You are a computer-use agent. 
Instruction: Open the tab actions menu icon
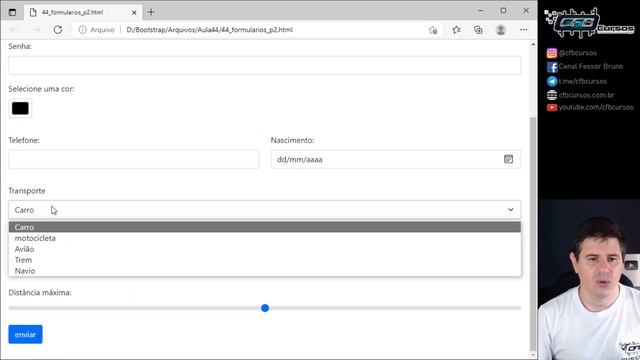click(x=12, y=12)
